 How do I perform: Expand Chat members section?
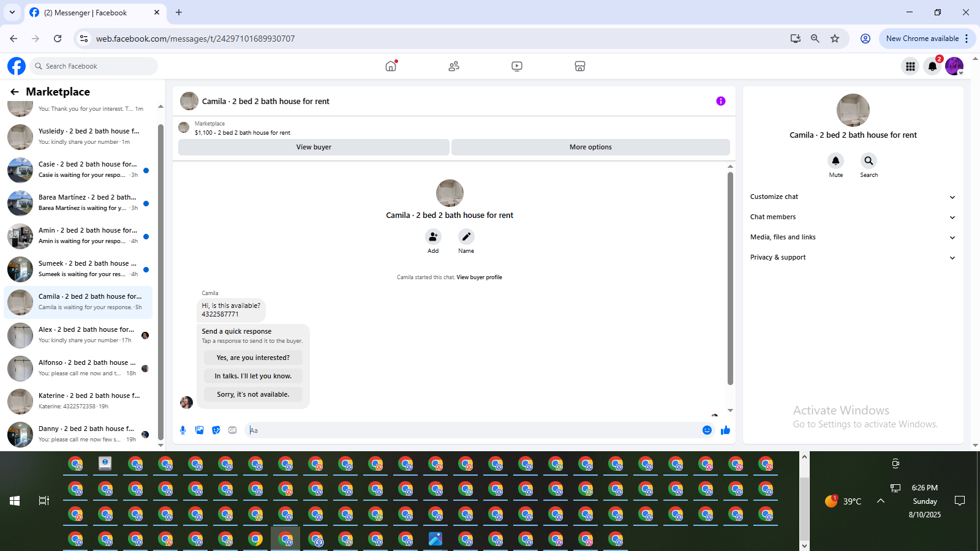coord(853,217)
